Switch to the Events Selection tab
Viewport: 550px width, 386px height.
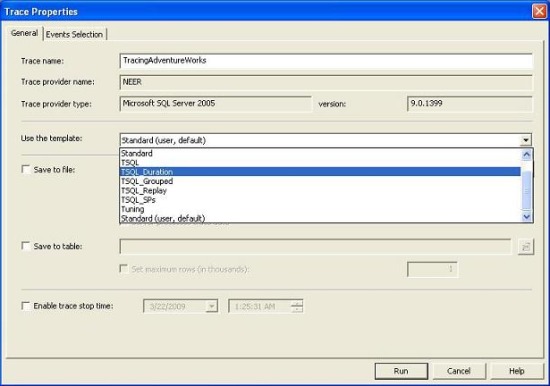[x=74, y=34]
